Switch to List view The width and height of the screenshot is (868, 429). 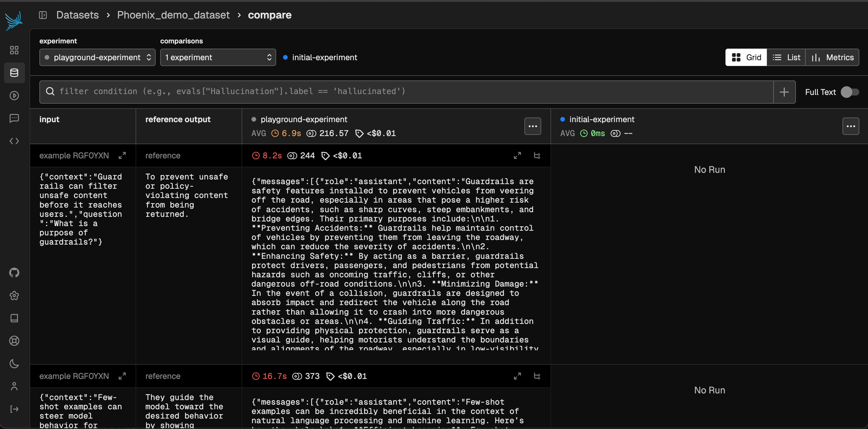[786, 57]
